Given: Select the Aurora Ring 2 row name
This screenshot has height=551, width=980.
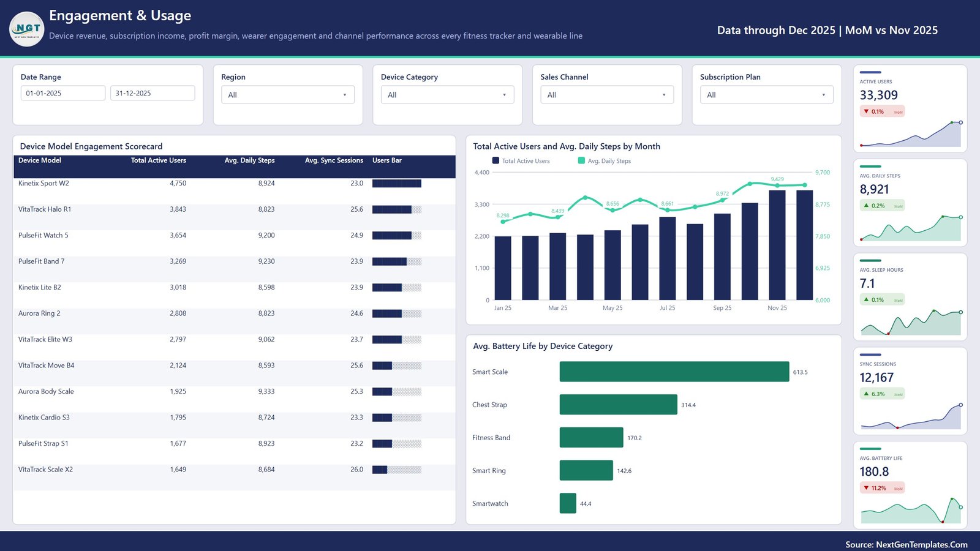Looking at the screenshot, I should click(x=39, y=313).
